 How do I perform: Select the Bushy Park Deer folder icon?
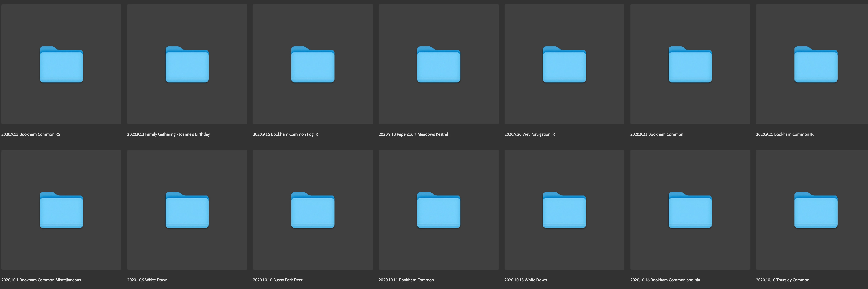(x=313, y=210)
